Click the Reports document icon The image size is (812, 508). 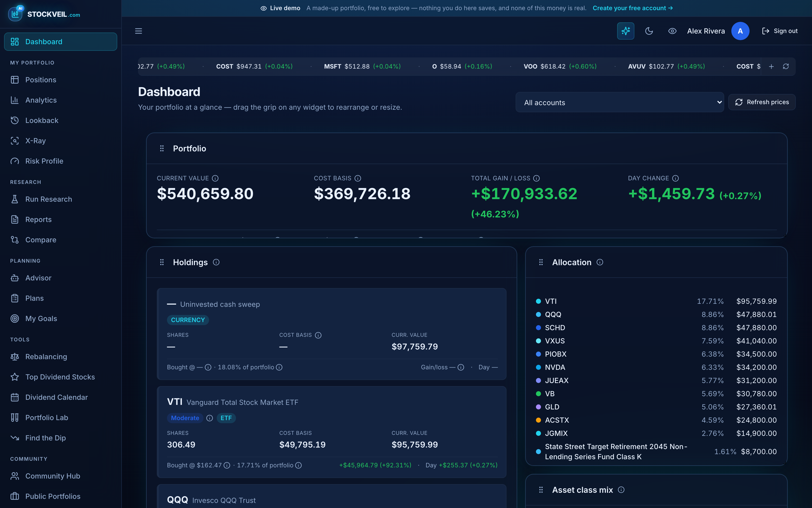15,219
